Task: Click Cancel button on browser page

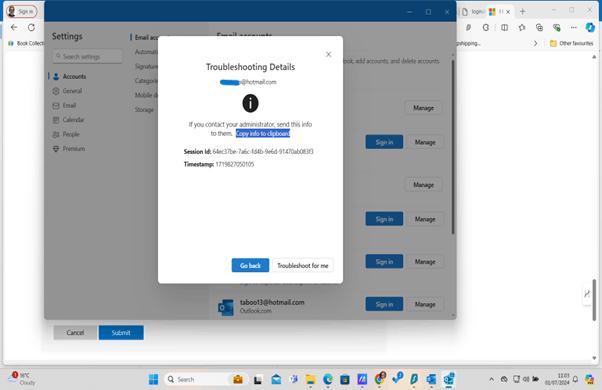Action: (75, 332)
